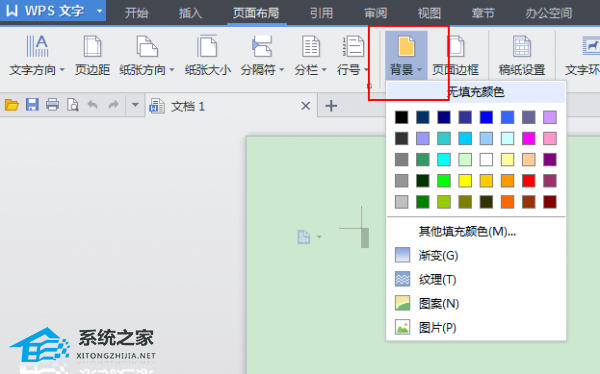Choose 无填充颜色 no fill option
Viewport: 600px width, 374px height.
coord(476,92)
